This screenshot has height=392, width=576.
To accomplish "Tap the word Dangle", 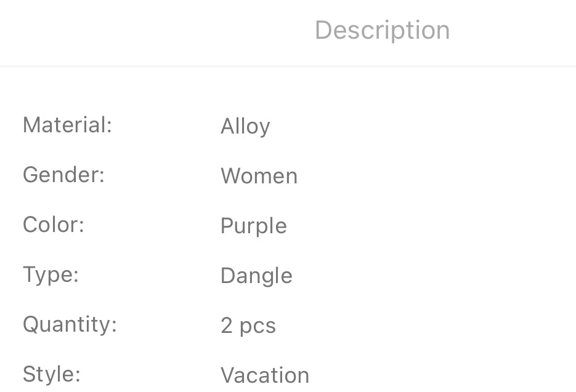I will click(256, 276).
